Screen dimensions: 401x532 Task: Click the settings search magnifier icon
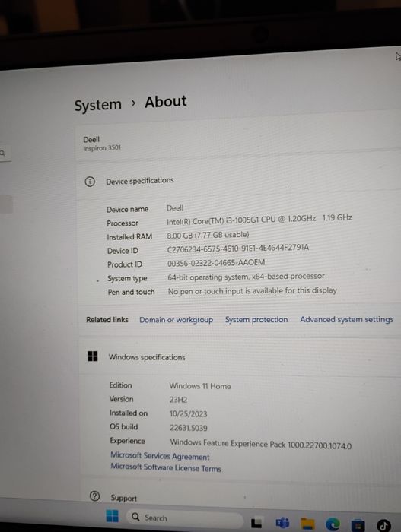click(x=2, y=153)
